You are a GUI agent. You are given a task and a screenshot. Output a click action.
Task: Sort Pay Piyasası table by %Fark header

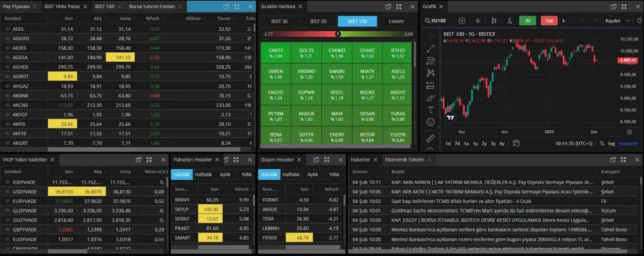152,18
